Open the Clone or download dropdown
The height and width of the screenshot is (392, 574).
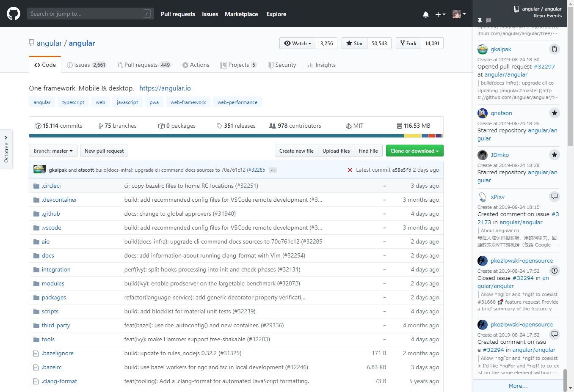tap(415, 151)
